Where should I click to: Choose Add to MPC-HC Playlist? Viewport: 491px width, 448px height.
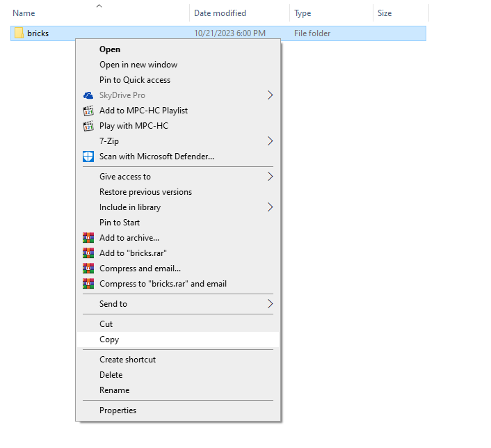tap(178, 111)
